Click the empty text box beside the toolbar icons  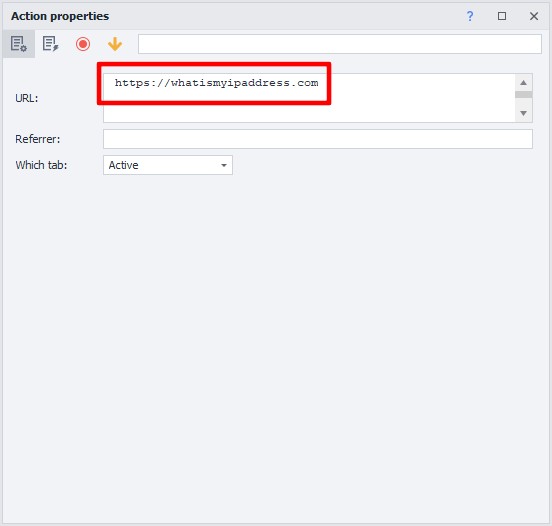pyautogui.click(x=340, y=44)
